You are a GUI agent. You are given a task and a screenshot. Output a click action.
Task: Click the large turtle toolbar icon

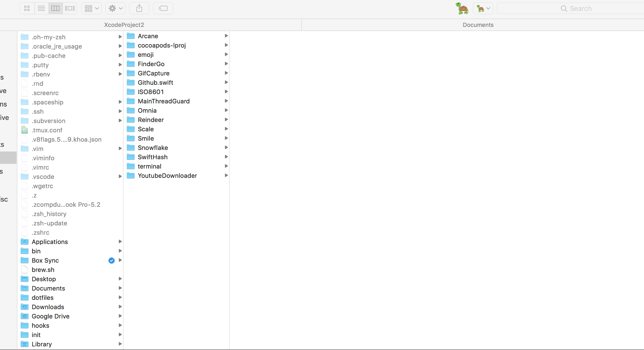462,9
